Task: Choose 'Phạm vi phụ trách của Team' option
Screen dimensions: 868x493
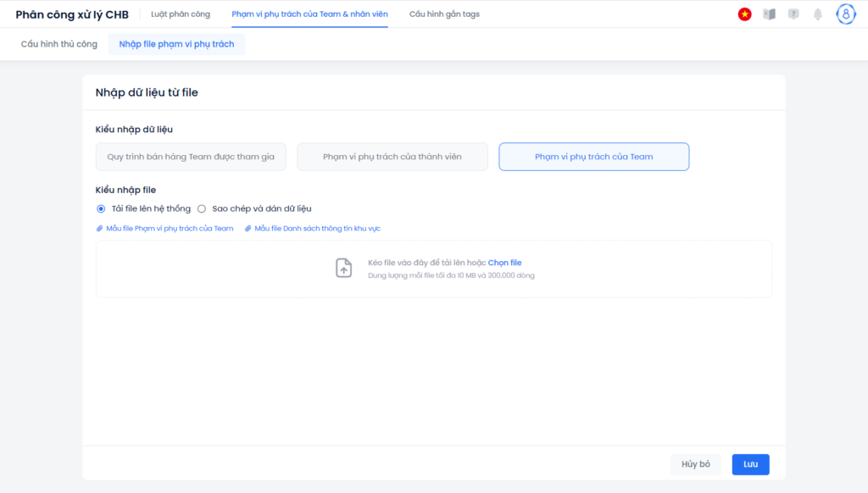Action: (x=594, y=157)
